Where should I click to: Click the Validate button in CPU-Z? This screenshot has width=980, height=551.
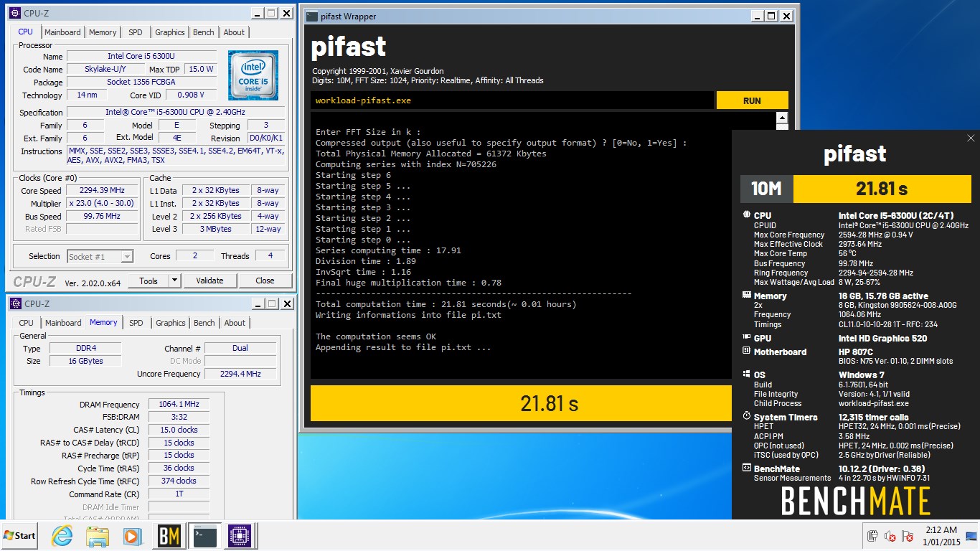[x=209, y=281]
